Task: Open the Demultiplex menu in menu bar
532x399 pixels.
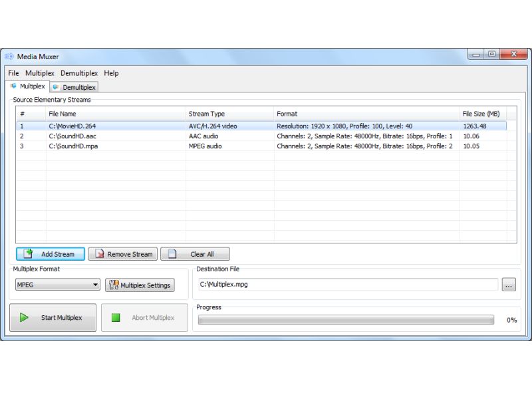Action: point(79,73)
